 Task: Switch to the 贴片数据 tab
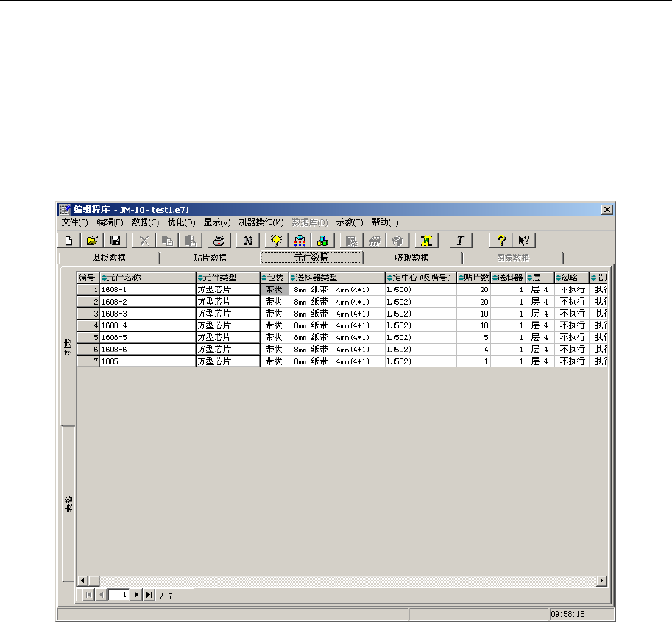click(x=210, y=258)
